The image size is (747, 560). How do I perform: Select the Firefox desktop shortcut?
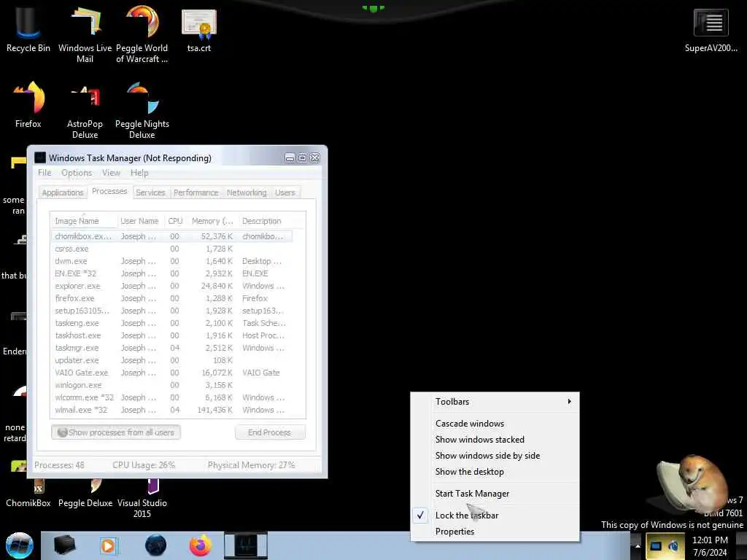click(x=28, y=105)
